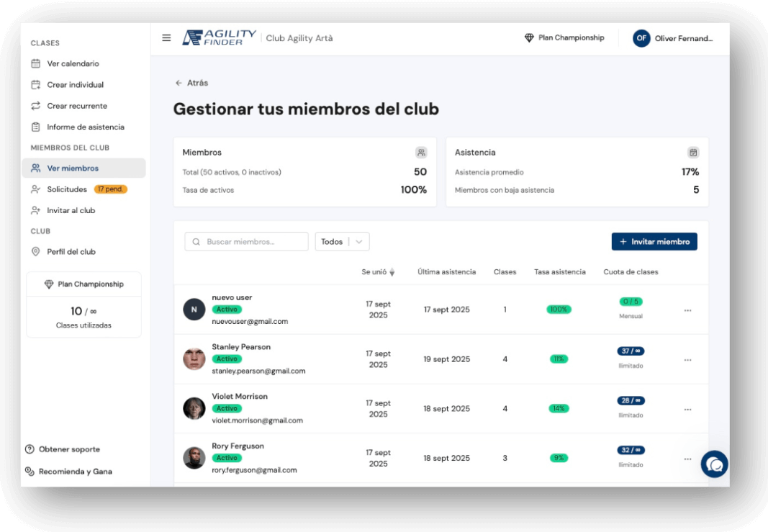The height and width of the screenshot is (532, 768).
Task: Click Miembros con baja asistencia label
Action: point(505,190)
